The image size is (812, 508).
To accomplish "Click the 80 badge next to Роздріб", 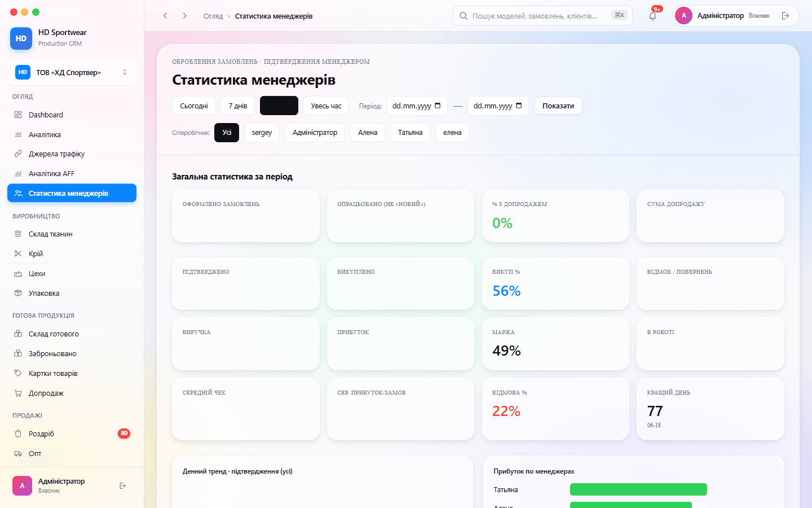I will pyautogui.click(x=124, y=433).
